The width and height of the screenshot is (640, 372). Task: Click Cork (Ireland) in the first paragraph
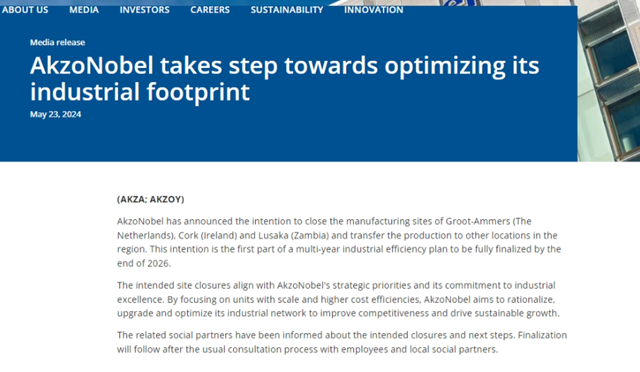(208, 236)
